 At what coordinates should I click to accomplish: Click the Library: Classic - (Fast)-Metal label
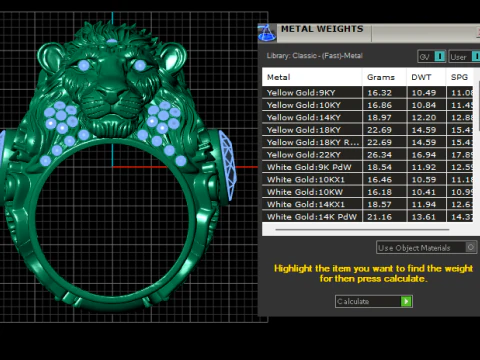click(x=314, y=56)
